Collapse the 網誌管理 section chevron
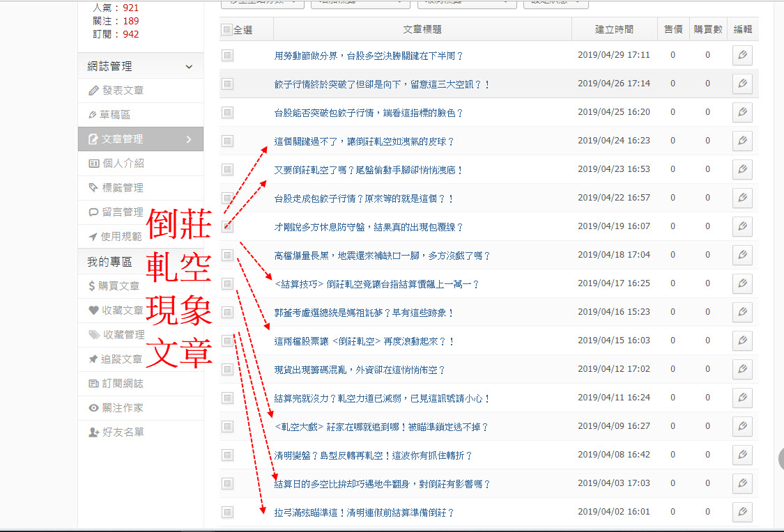 coord(189,66)
